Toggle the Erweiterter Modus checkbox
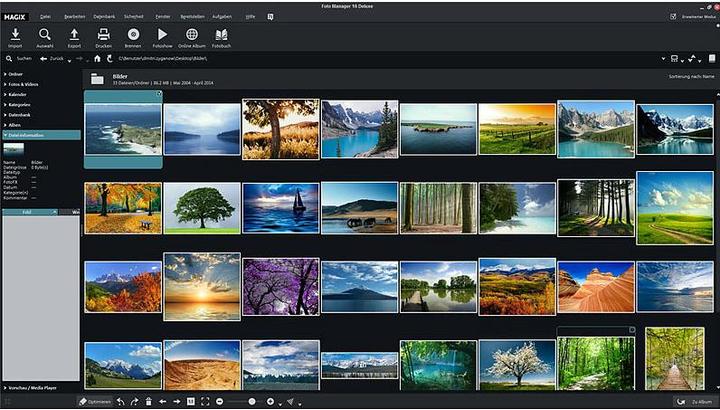 (673, 17)
